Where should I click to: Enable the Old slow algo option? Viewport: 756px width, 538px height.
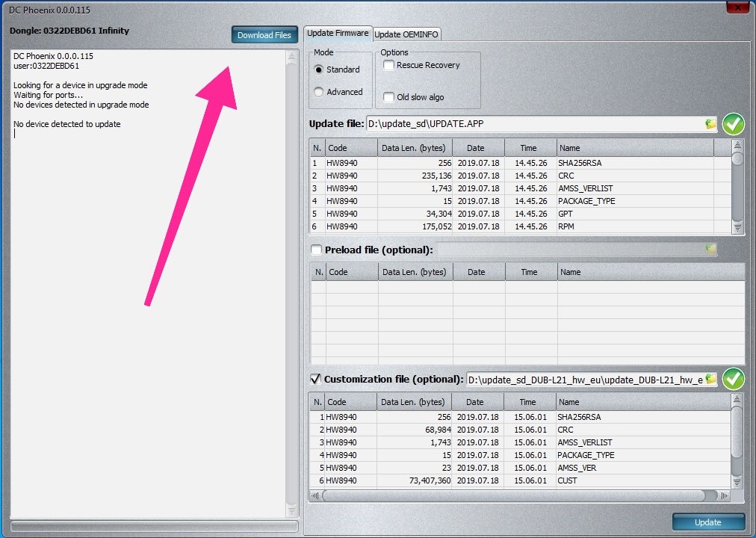[x=388, y=97]
